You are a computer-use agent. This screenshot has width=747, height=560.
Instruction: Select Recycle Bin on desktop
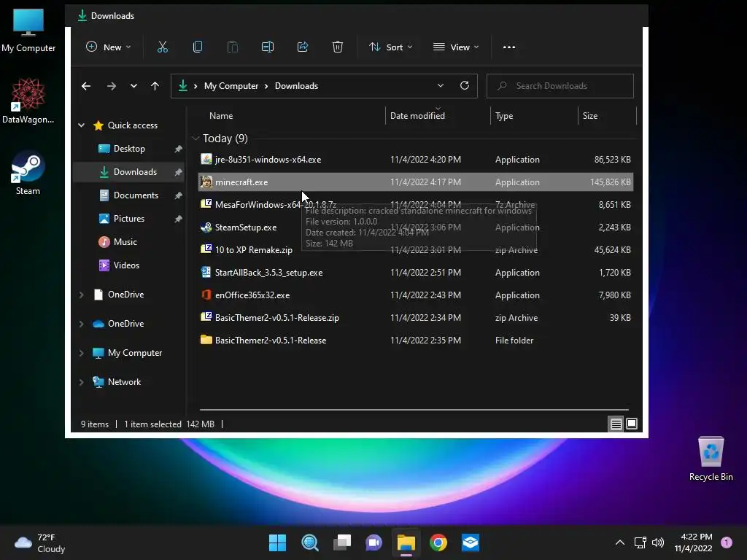pos(711,459)
